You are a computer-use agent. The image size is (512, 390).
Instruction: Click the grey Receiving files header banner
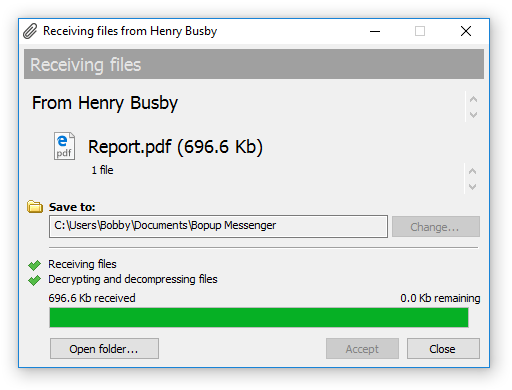pos(254,64)
